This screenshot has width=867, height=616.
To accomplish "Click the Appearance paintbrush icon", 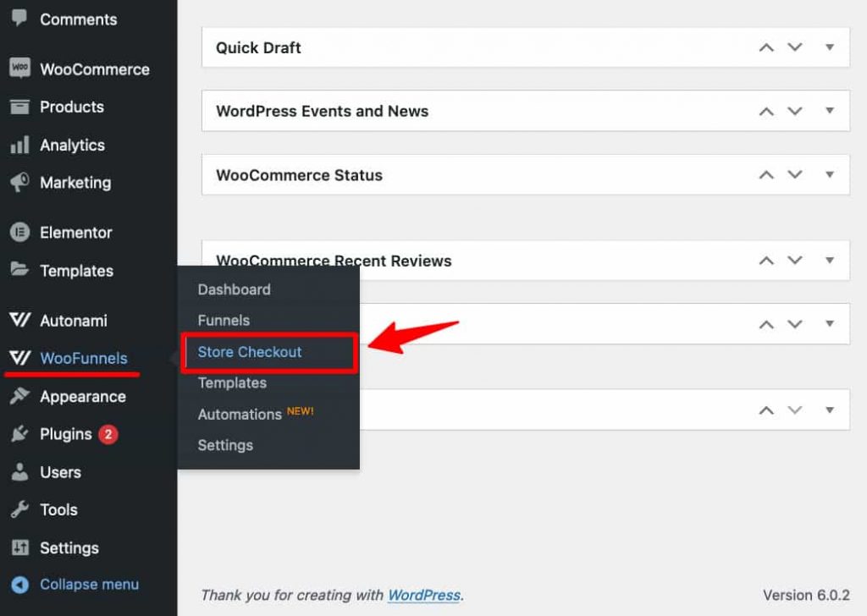I will tap(20, 395).
